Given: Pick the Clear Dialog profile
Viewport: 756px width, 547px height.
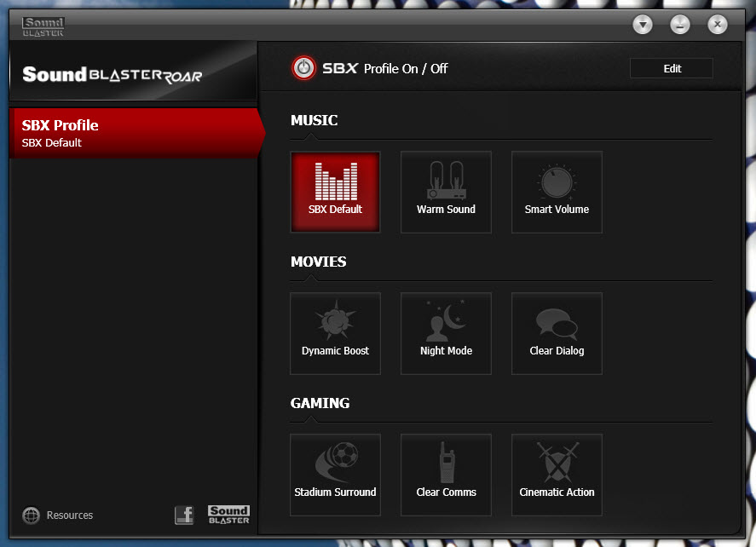Looking at the screenshot, I should pos(557,333).
